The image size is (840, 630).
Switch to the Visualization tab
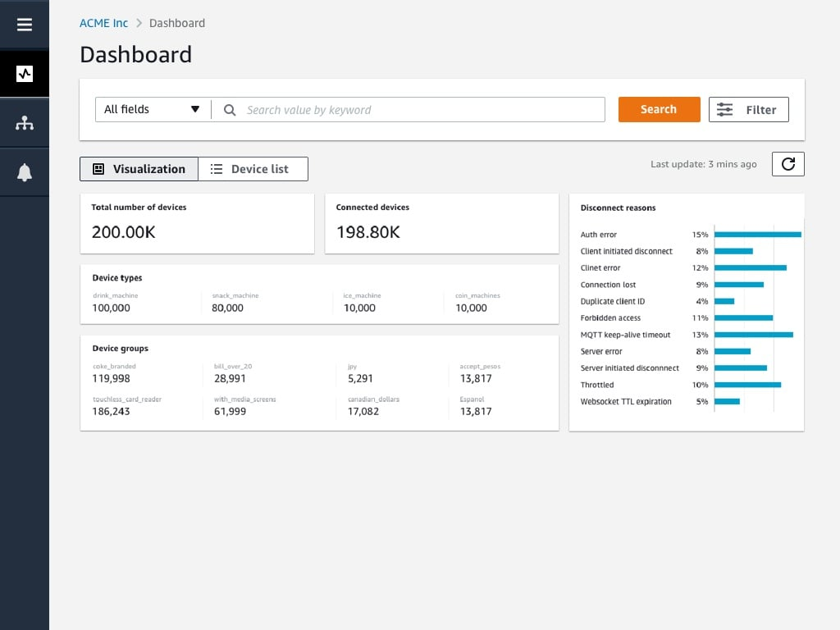pos(139,169)
